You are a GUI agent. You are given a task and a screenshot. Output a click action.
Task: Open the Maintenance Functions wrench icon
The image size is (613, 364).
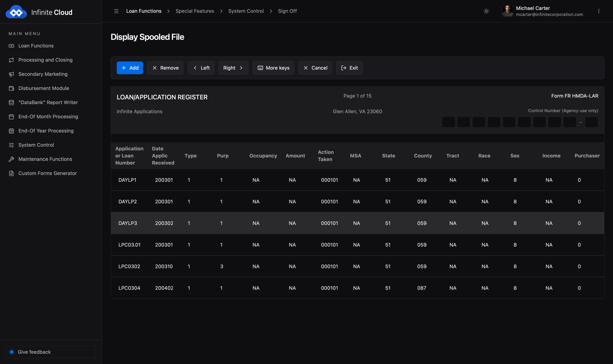pyautogui.click(x=12, y=159)
